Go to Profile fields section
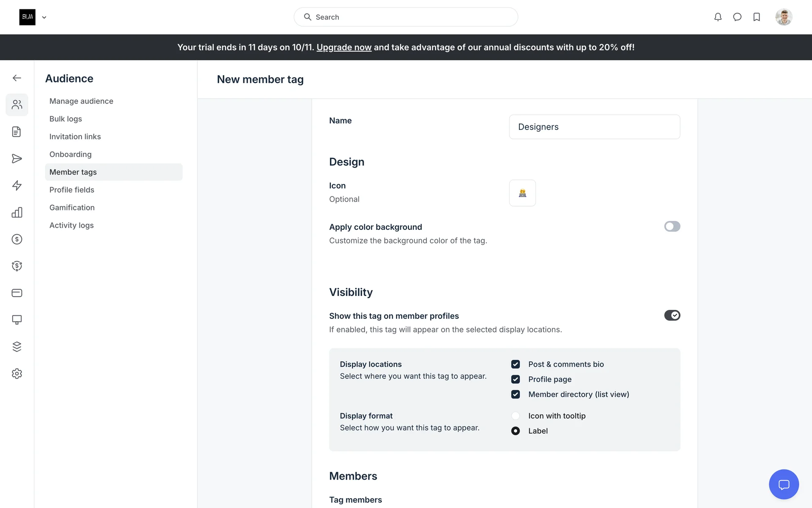Screen dimensions: 812x508 (x=72, y=190)
